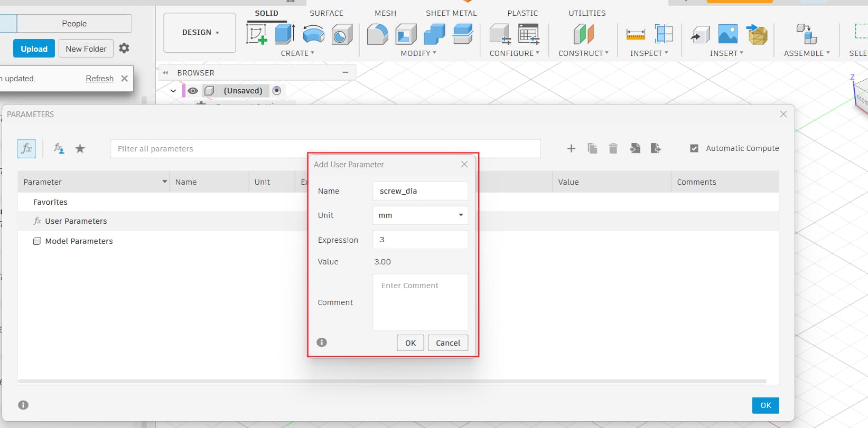Click the copy parameters icon
Screen dimensions: 868x428
tap(592, 149)
